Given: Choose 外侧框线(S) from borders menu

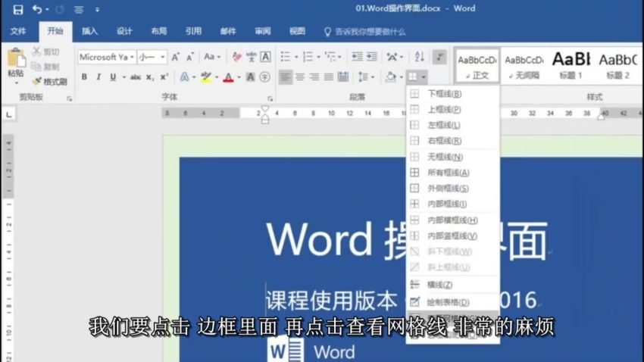Looking at the screenshot, I should pyautogui.click(x=452, y=189).
